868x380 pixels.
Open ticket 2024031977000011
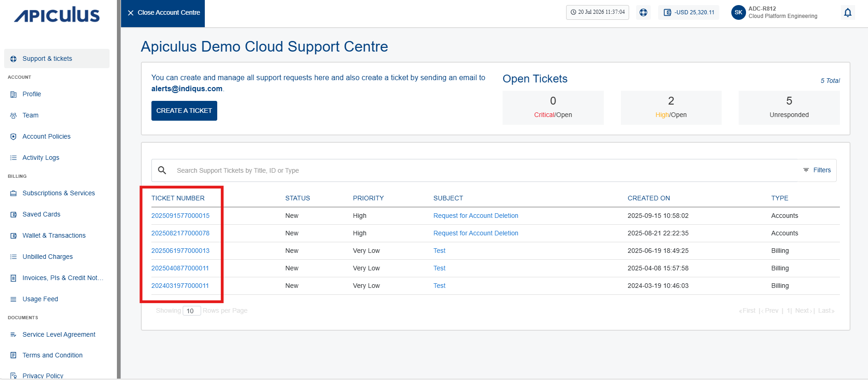[x=180, y=286]
